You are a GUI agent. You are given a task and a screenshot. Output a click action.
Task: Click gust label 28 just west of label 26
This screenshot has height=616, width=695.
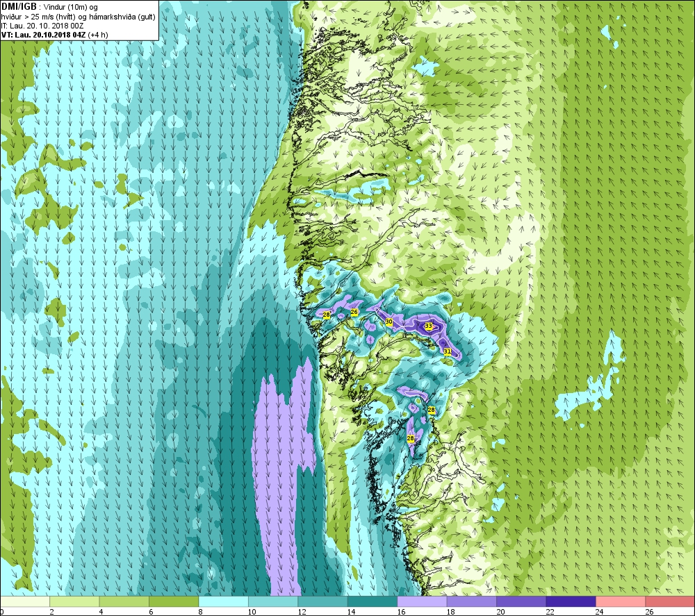(x=327, y=315)
